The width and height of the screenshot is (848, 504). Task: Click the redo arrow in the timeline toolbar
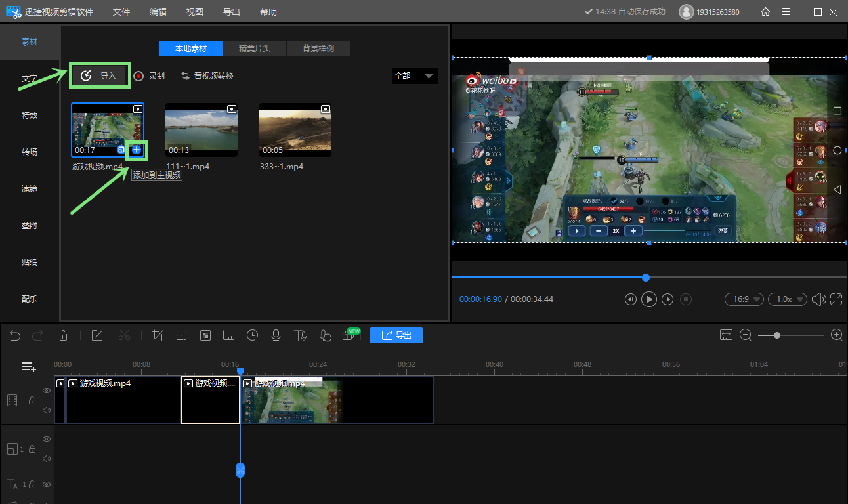[37, 335]
